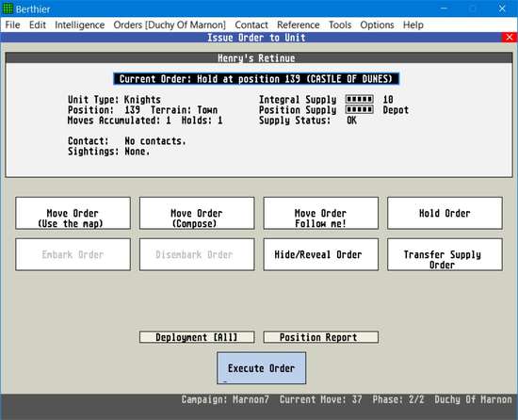Click the 'No contacts.' text
This screenshot has width=518, height=420.
tap(155, 141)
